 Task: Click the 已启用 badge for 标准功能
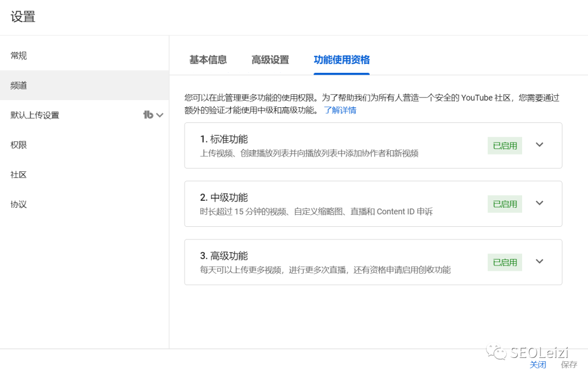pyautogui.click(x=505, y=146)
